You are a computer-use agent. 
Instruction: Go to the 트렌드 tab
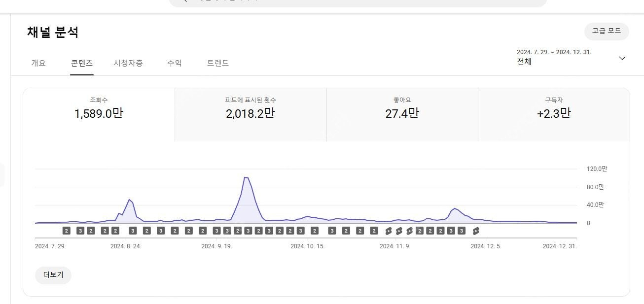(218, 63)
